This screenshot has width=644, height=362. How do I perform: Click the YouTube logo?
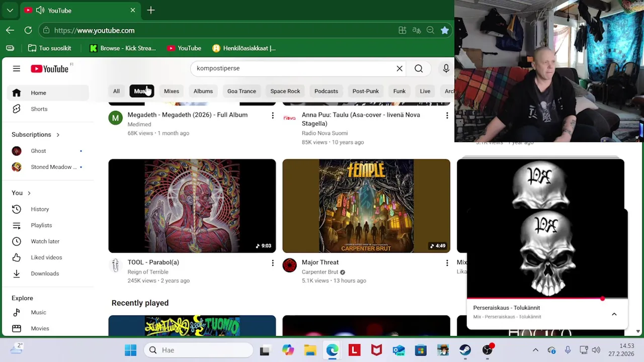(x=49, y=69)
